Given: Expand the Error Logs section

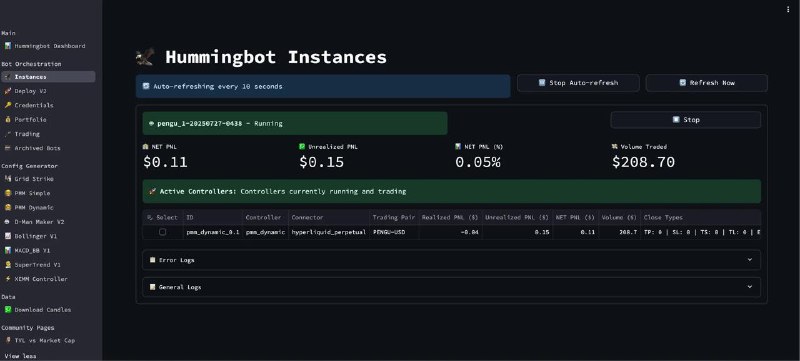Looking at the screenshot, I should [452, 260].
